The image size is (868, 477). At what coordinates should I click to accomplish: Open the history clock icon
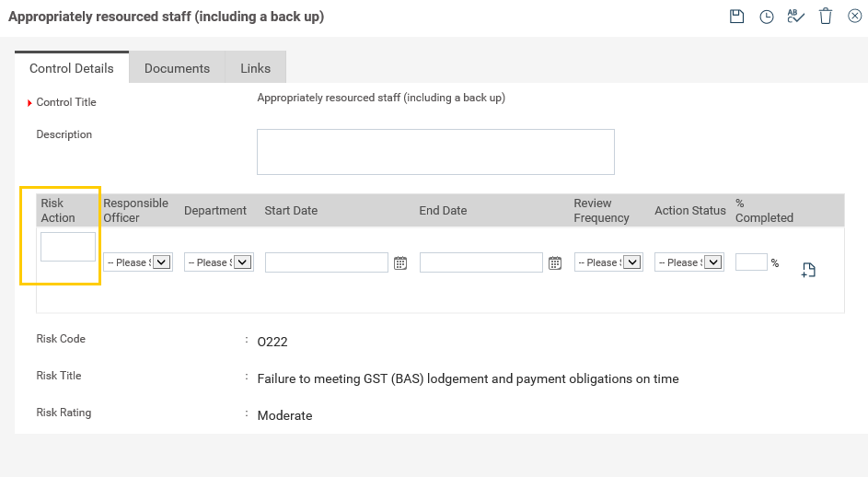[766, 17]
